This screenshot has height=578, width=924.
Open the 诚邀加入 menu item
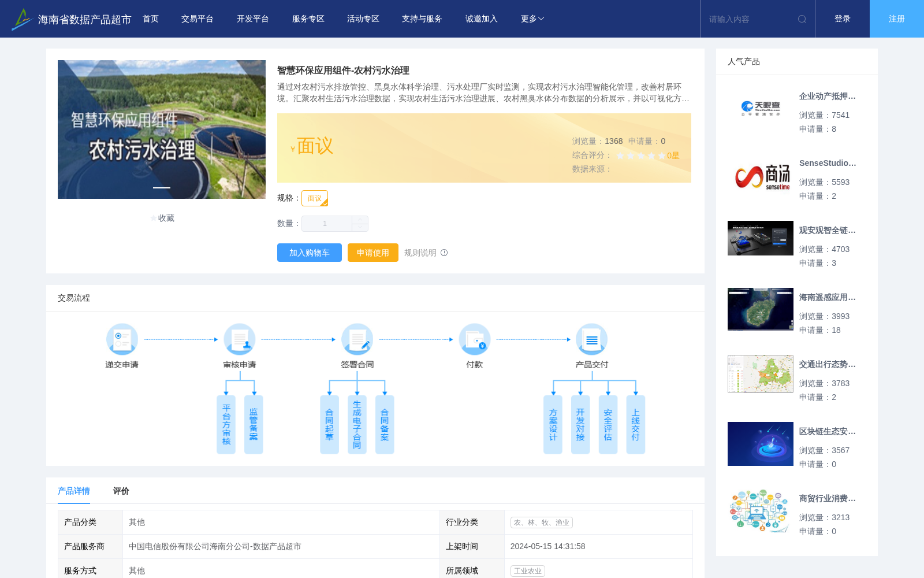(x=482, y=19)
